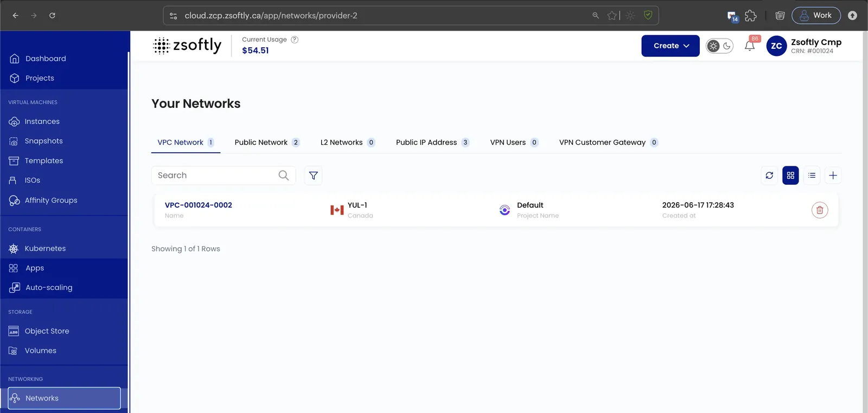Bookmark this page with star icon
This screenshot has height=413, width=868.
pos(612,16)
